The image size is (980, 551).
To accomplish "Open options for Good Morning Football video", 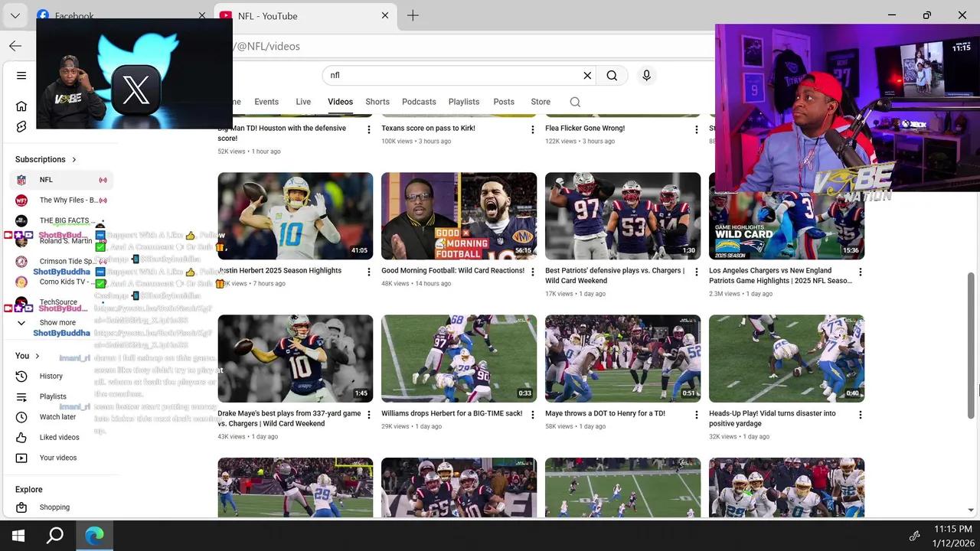I will pos(533,272).
